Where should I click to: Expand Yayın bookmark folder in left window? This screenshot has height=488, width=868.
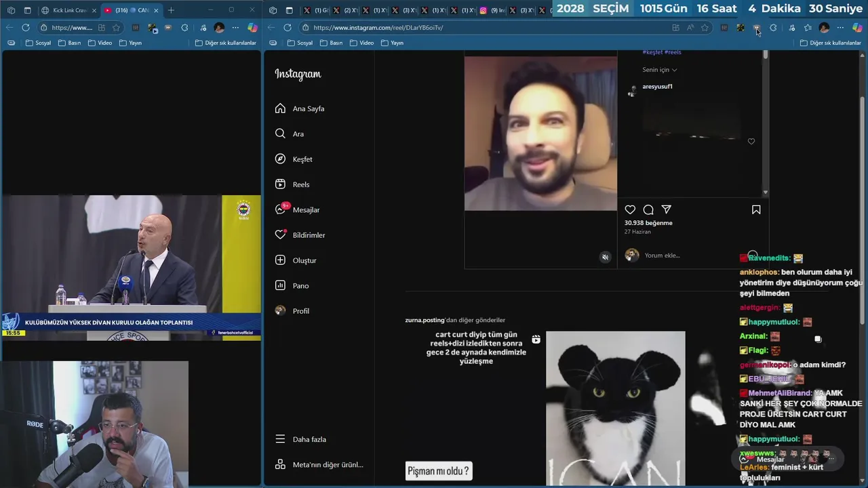[x=130, y=43]
